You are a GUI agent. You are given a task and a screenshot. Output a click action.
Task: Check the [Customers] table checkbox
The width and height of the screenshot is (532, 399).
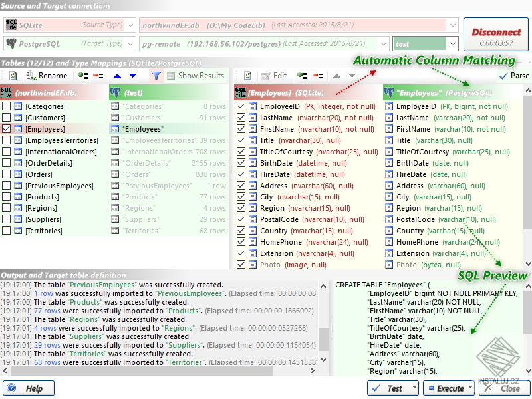(x=6, y=118)
